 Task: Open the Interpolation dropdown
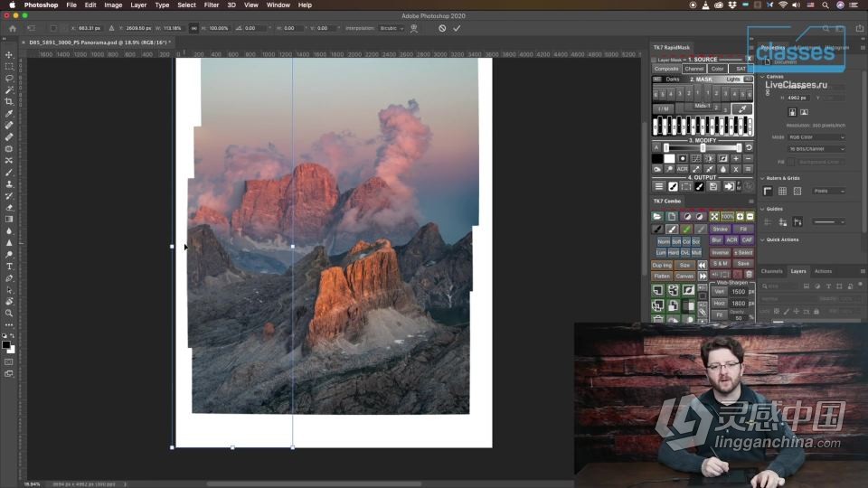click(x=392, y=28)
